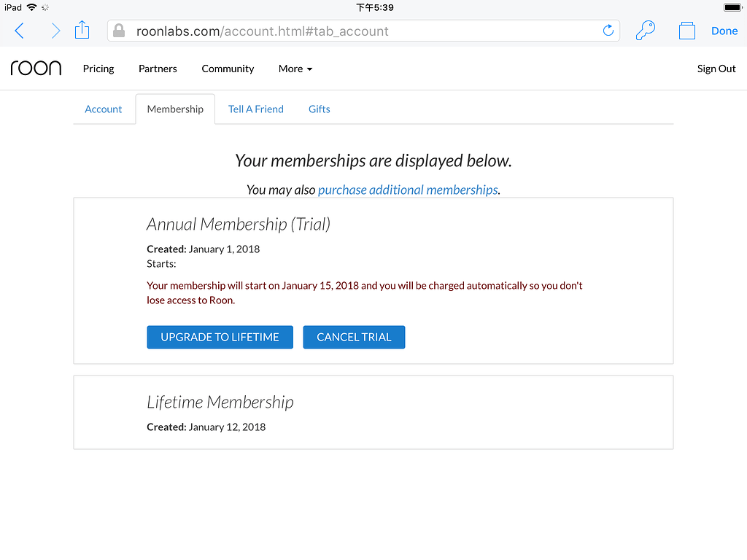Open the Safari tab overview icon
The width and height of the screenshot is (747, 560).
(x=686, y=30)
